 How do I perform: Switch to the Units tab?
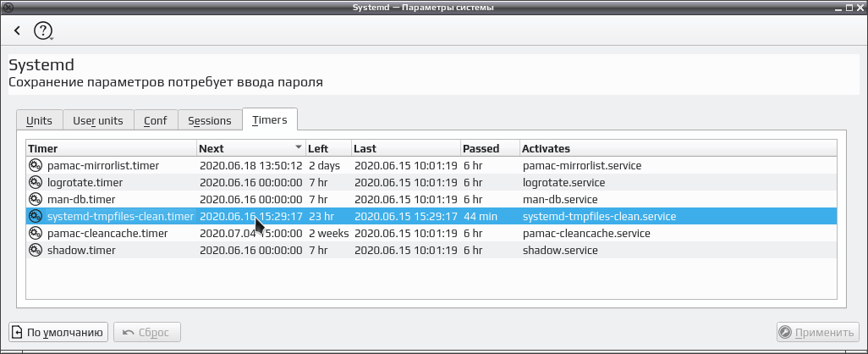coord(39,120)
